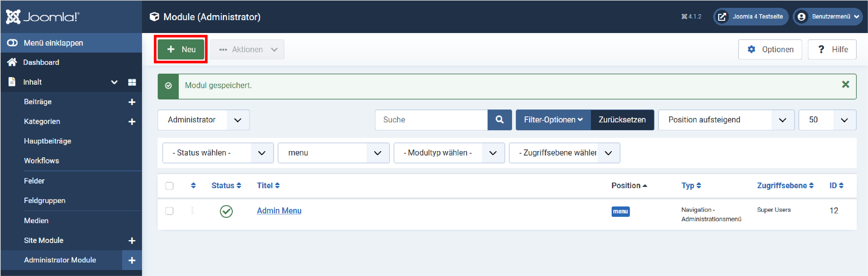Open Inhalt dashboard grid icon

(132, 82)
